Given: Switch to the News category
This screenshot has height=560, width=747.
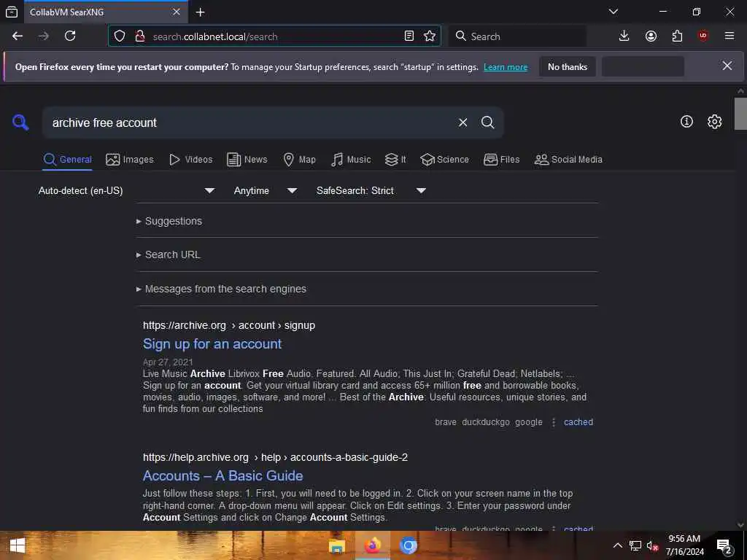Looking at the screenshot, I should coord(247,160).
